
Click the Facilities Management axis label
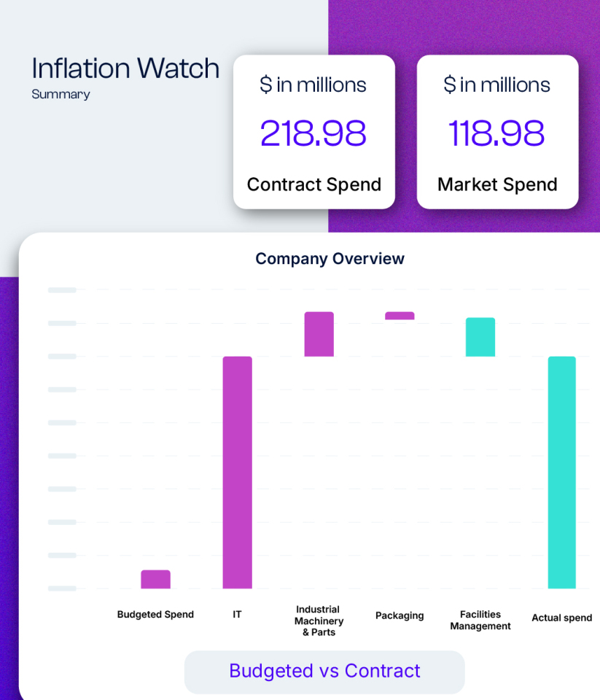[x=480, y=621]
